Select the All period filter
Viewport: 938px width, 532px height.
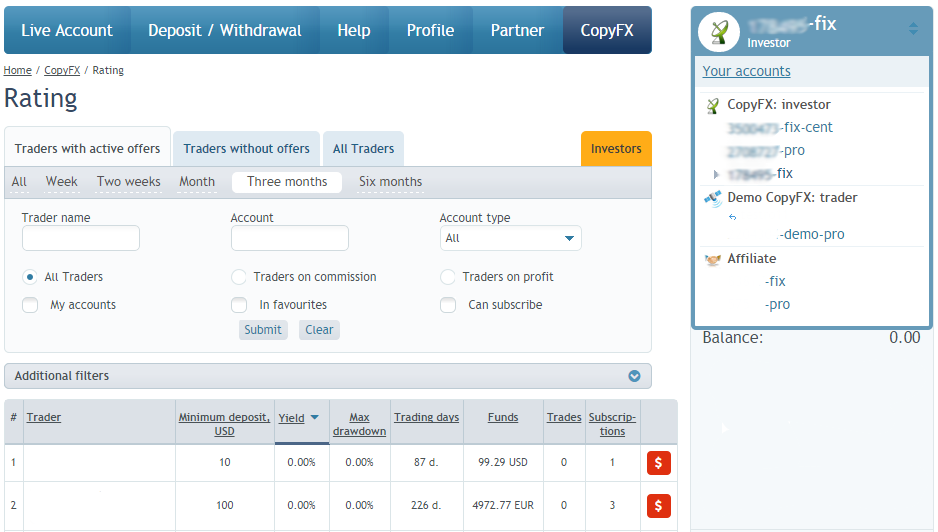(x=19, y=182)
